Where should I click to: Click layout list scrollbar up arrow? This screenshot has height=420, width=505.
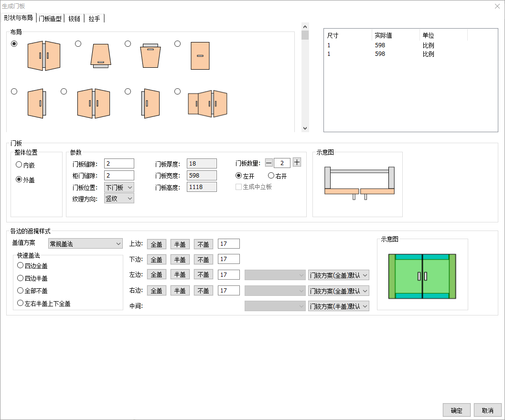tap(305, 27)
